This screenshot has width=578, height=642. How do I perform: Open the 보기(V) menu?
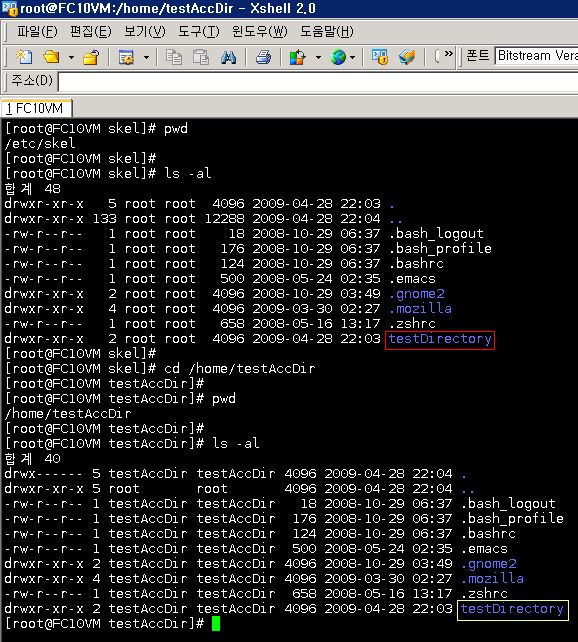coord(144,32)
